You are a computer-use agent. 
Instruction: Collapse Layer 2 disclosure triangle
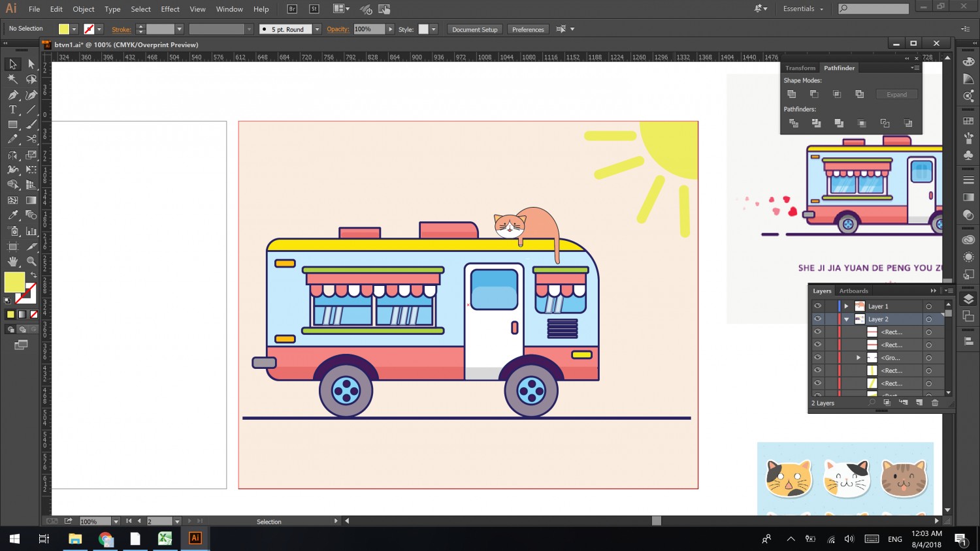(847, 319)
